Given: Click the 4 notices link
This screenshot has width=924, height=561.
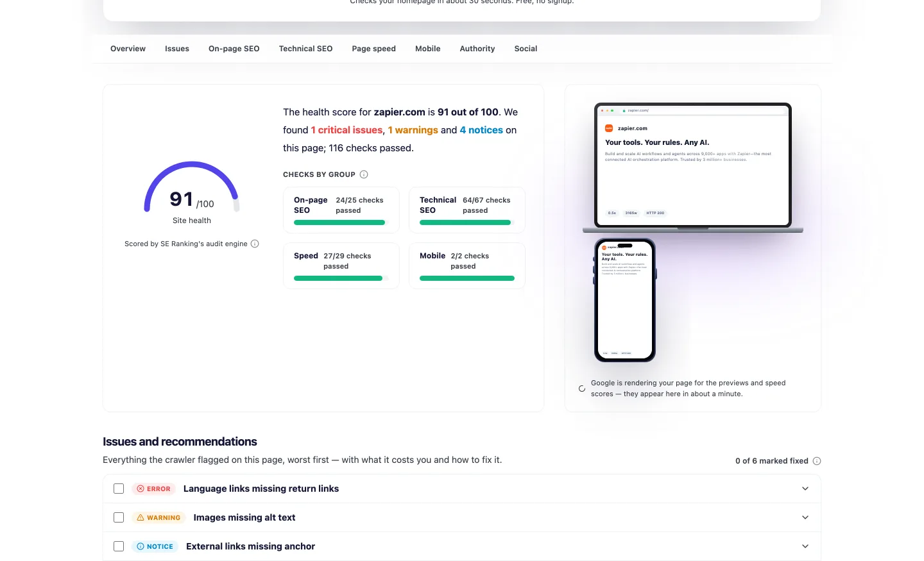Looking at the screenshot, I should [x=481, y=130].
